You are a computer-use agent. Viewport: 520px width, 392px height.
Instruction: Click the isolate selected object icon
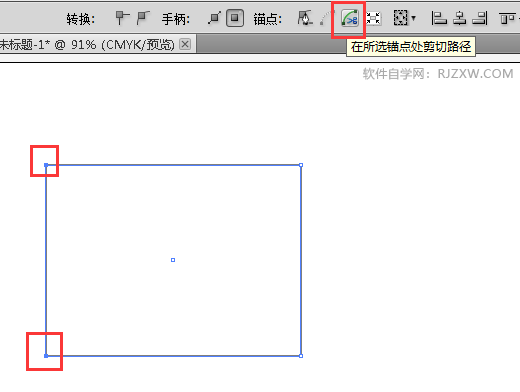coord(374,18)
